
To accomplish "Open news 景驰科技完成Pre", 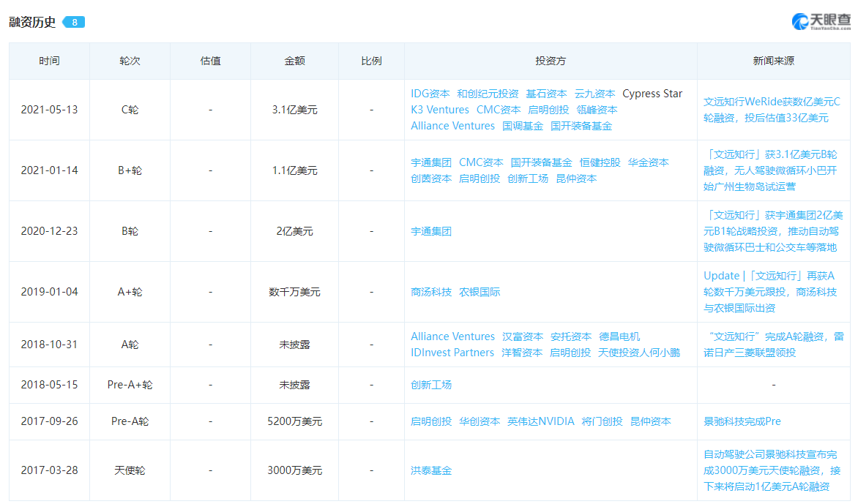I will pos(742,421).
